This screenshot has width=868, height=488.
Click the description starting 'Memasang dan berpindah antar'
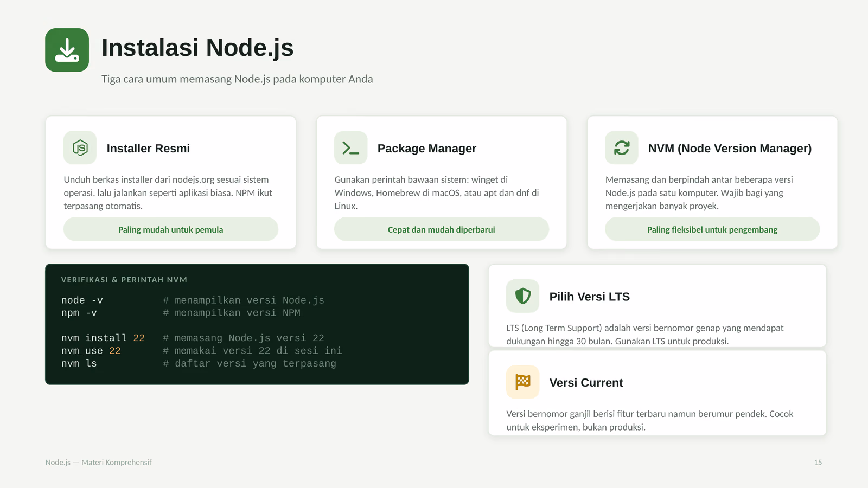[699, 193]
